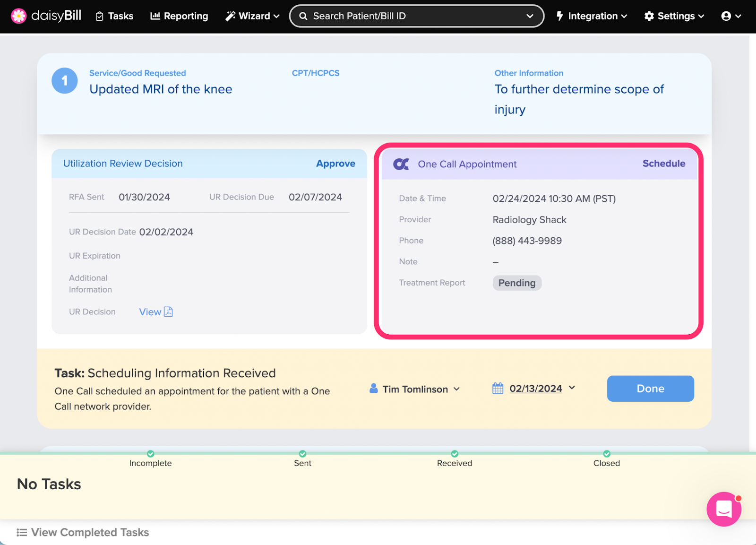Expand the Wizard dropdown menu
Screen dimensions: 756x545
252,16
